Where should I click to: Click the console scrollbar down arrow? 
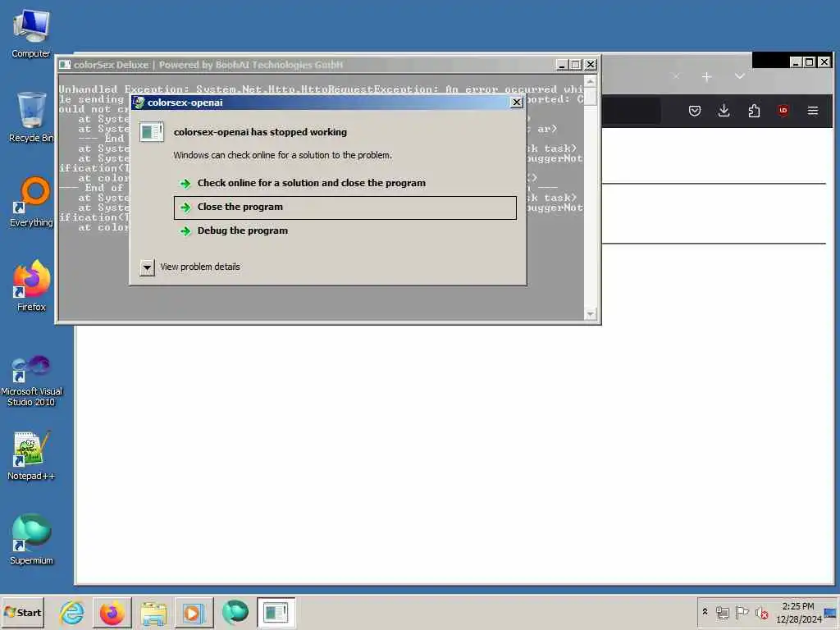click(591, 314)
